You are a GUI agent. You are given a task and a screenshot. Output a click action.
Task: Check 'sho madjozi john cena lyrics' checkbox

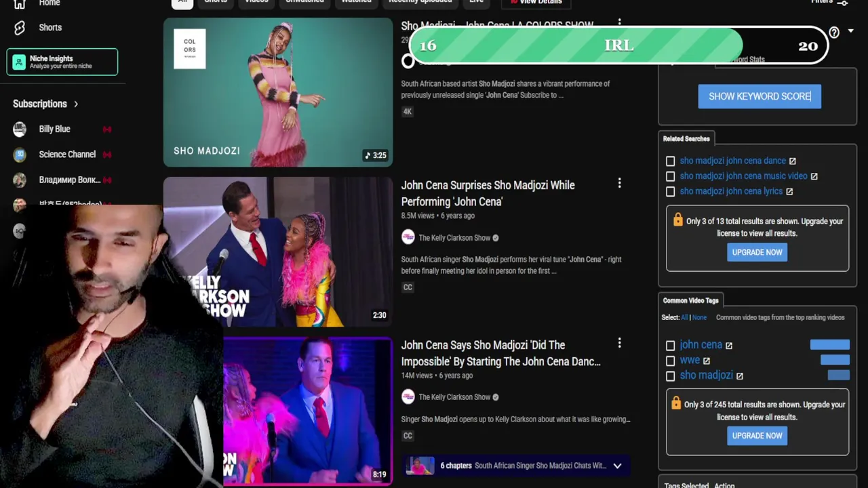(670, 192)
